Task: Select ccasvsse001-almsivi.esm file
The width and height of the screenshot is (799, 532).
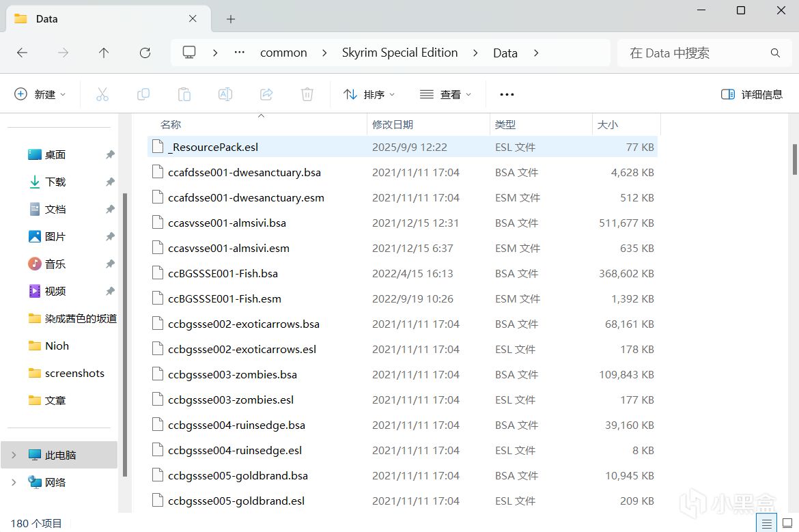Action: coord(402,248)
